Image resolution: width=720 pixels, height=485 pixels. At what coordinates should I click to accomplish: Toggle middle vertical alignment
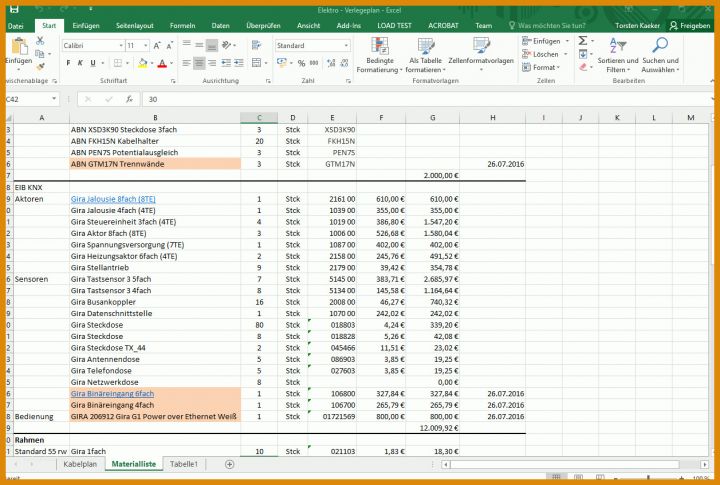(x=199, y=45)
